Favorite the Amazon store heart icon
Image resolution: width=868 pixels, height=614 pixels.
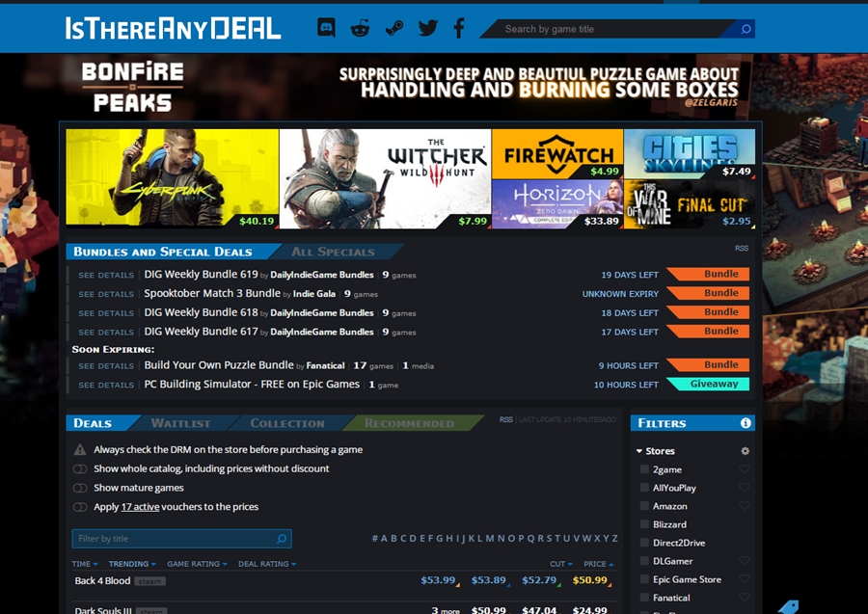pos(744,506)
